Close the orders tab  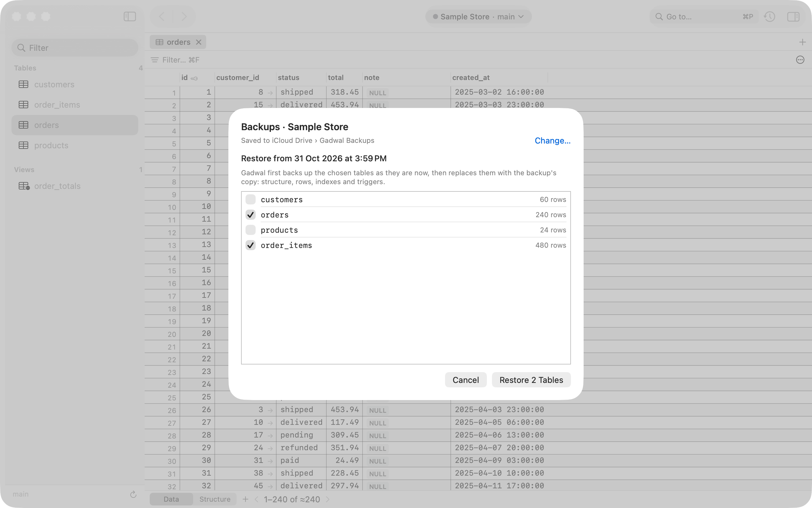(x=199, y=42)
